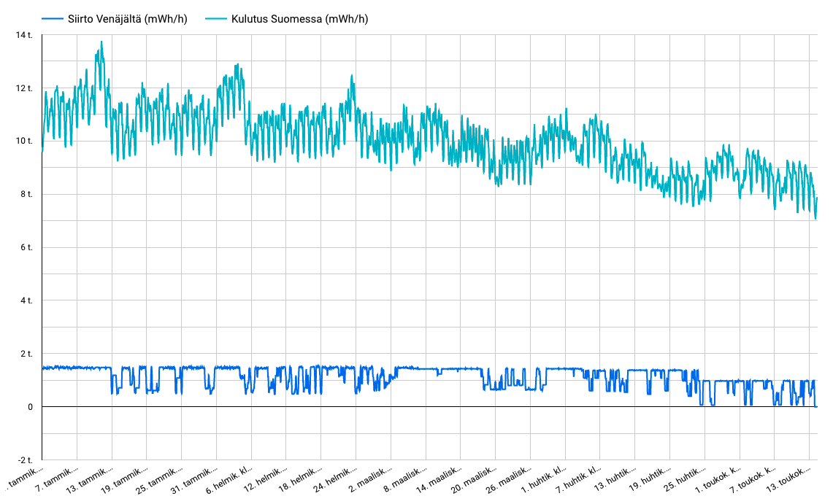Screen dimensions: 833x504
Task: Click the Kulutus Suomessa (mWh/h) legend label
Action: click(299, 19)
